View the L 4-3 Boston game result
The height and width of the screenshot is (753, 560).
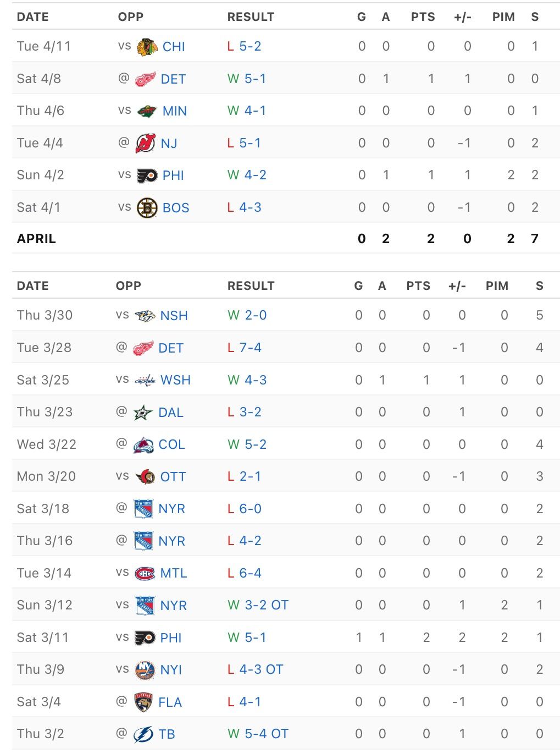(245, 207)
